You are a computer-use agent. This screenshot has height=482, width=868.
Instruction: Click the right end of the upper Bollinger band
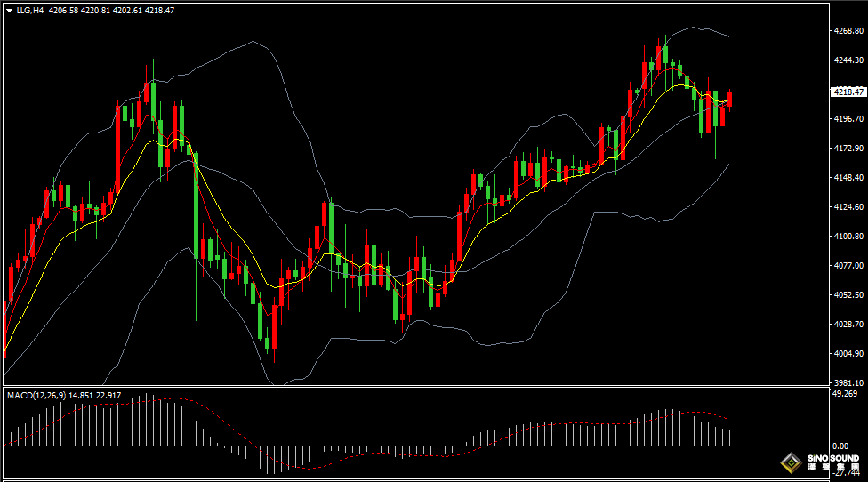coord(729,36)
